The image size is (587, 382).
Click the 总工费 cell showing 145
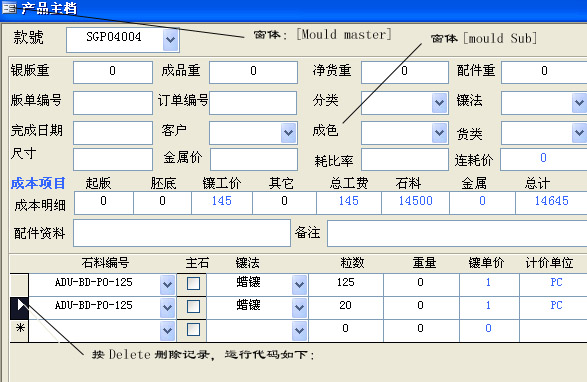(349, 203)
